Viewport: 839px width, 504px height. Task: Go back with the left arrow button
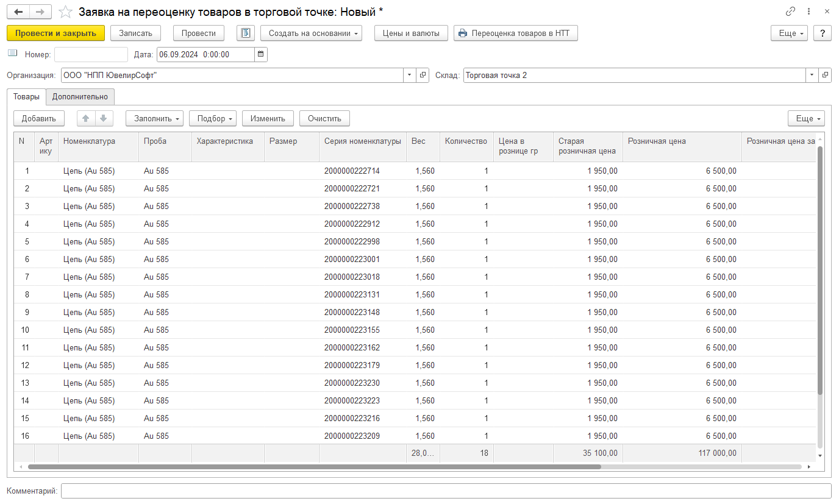click(18, 12)
